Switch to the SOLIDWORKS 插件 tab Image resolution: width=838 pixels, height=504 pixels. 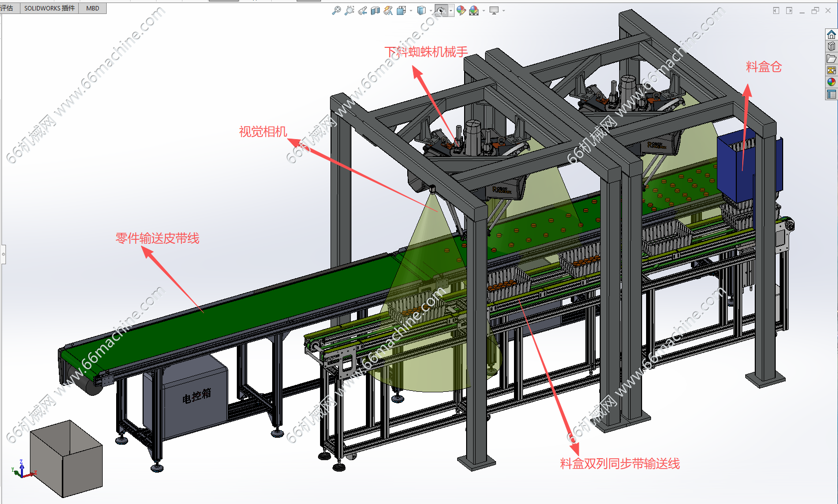tap(49, 8)
